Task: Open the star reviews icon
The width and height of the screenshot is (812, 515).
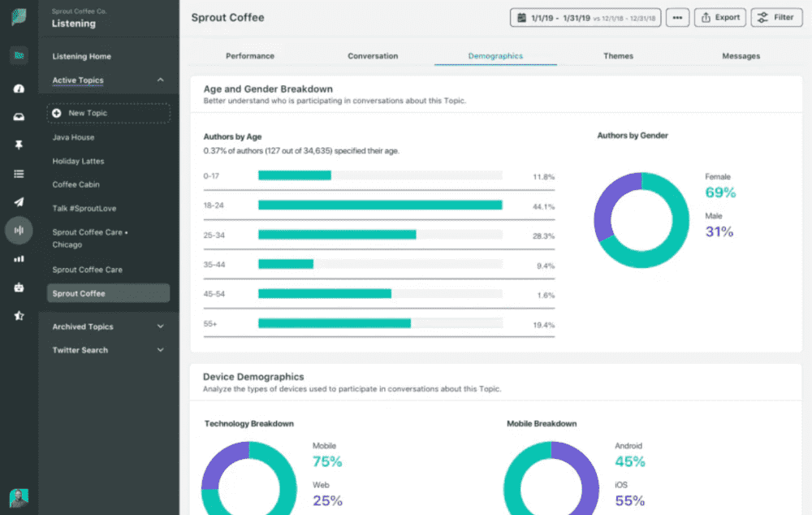Action: 19,315
